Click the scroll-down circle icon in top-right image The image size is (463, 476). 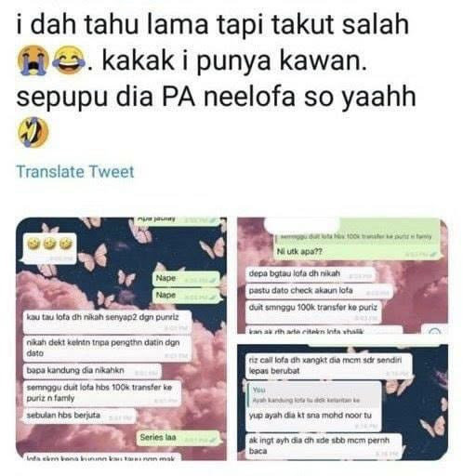[434, 331]
